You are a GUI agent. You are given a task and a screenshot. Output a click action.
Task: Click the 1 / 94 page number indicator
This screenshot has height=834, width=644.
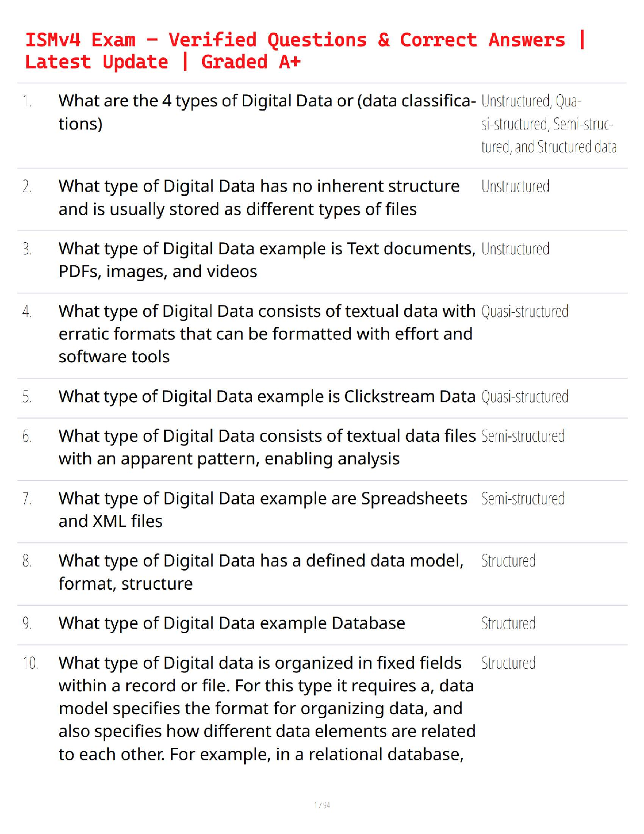click(322, 805)
